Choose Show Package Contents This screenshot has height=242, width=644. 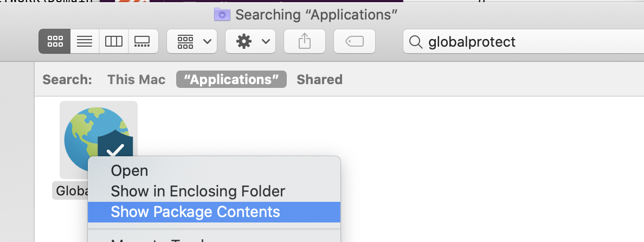[195, 212]
